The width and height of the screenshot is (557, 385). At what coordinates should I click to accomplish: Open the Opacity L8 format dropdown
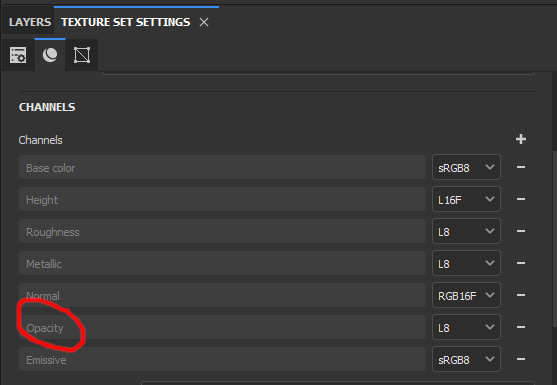click(466, 327)
